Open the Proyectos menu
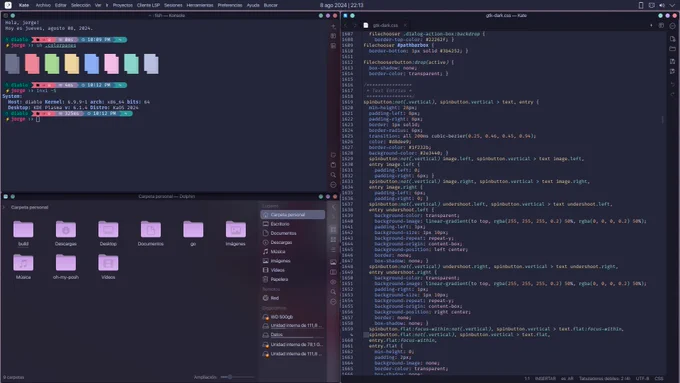The image size is (680, 383). (x=123, y=5)
